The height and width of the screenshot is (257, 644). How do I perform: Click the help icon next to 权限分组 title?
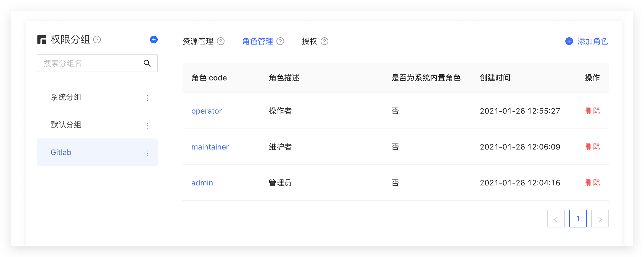tap(97, 40)
